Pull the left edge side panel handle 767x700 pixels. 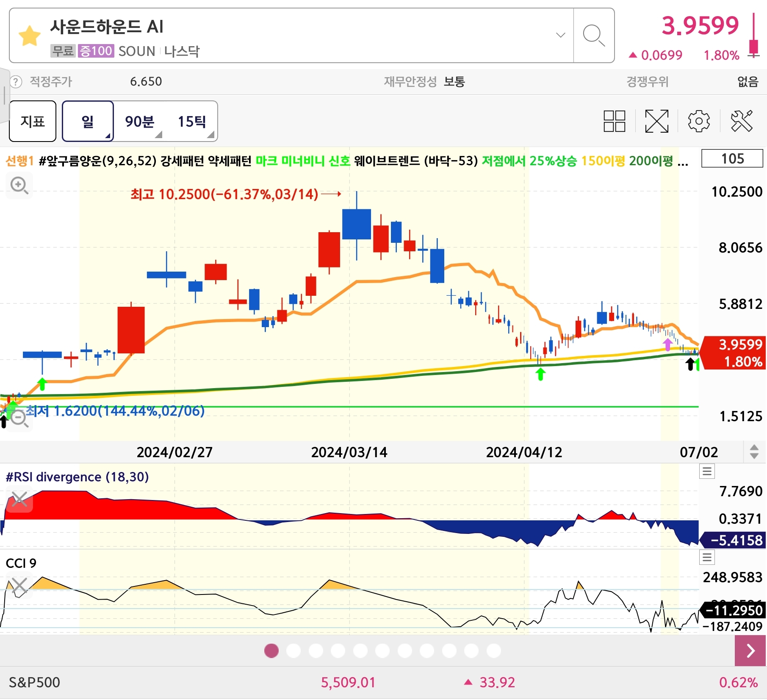(x=4, y=95)
